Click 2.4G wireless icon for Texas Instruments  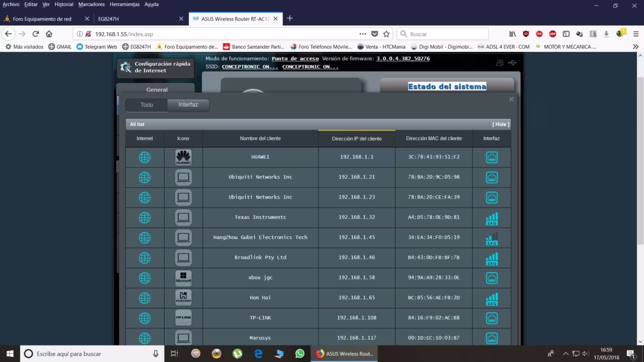[492, 218]
